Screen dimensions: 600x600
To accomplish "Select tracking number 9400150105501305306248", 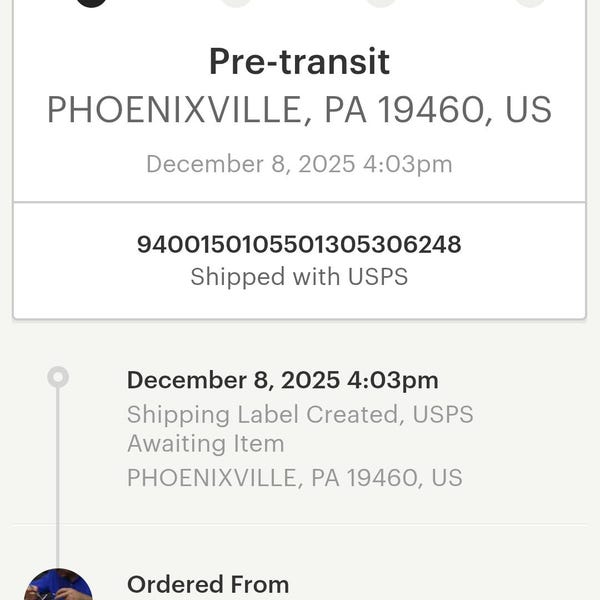I will click(x=299, y=244).
